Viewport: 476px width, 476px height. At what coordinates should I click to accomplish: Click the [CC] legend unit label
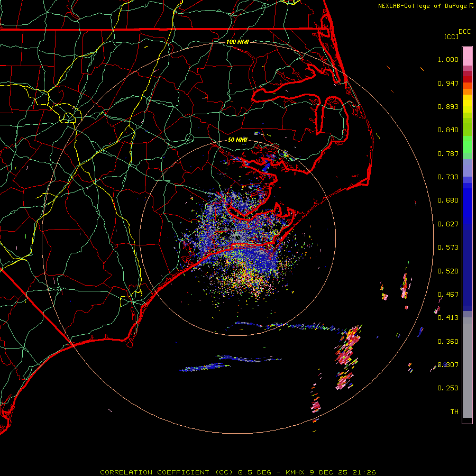coord(451,36)
